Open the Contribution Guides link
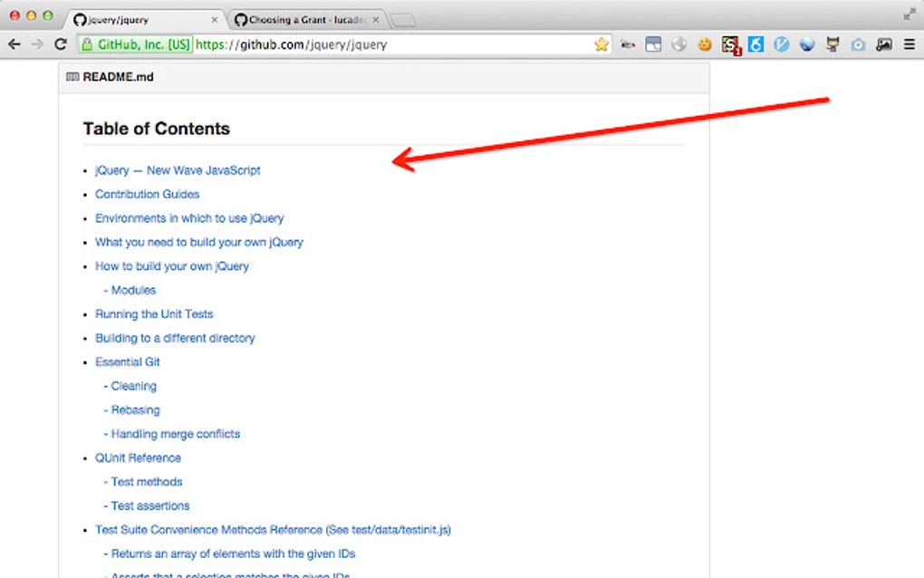The height and width of the screenshot is (578, 924). coord(147,194)
